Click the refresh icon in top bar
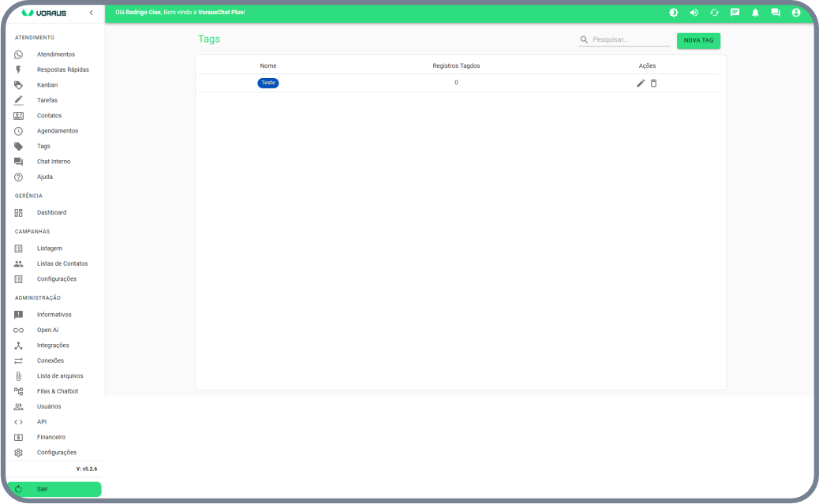This screenshot has height=504, width=819. 714,13
